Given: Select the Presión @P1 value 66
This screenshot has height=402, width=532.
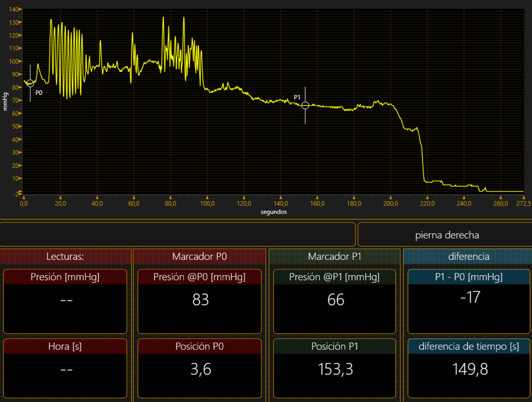Looking at the screenshot, I should [x=335, y=300].
